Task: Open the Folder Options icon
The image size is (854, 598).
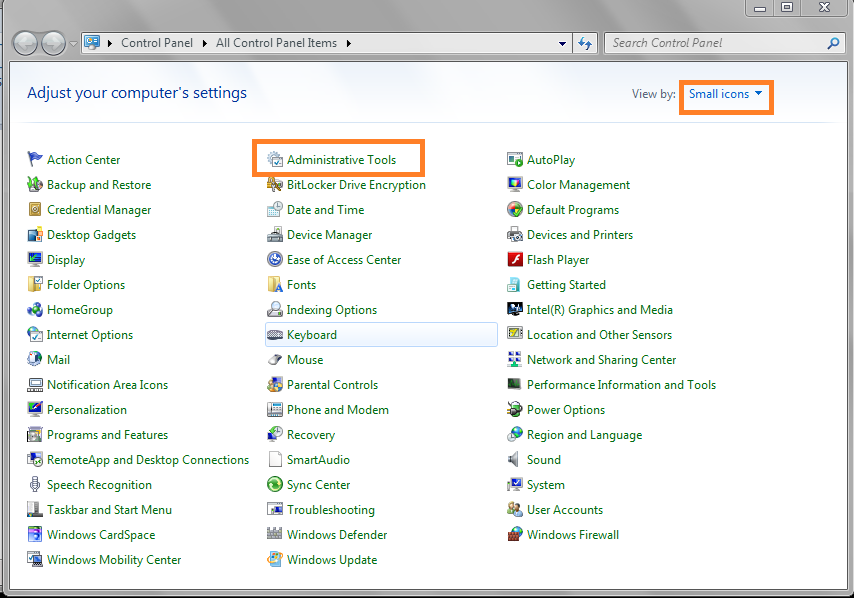Action: tap(35, 284)
